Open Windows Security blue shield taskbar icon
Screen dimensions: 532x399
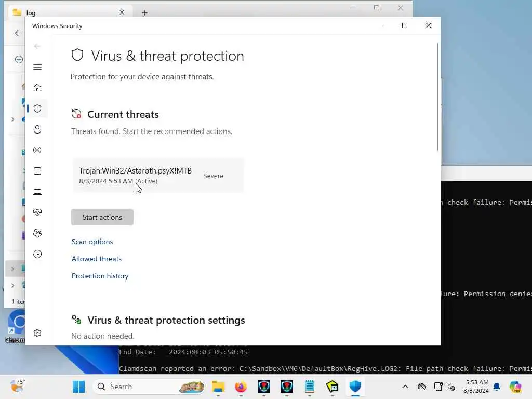pos(355,387)
